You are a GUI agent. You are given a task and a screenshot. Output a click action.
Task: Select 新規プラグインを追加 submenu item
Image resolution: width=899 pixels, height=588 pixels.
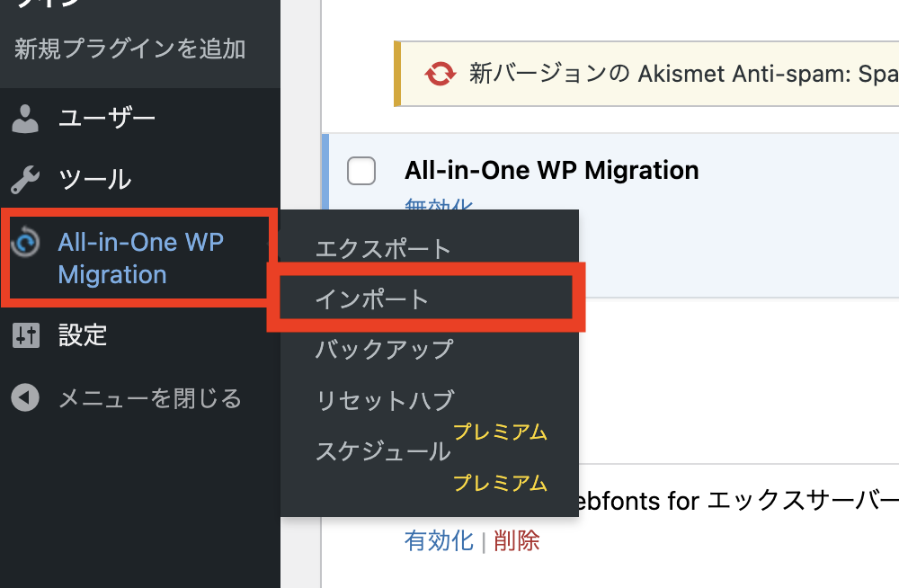click(x=130, y=49)
